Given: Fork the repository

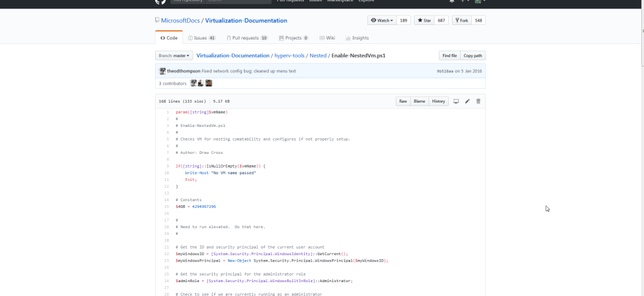Looking at the screenshot, I should pos(461,20).
